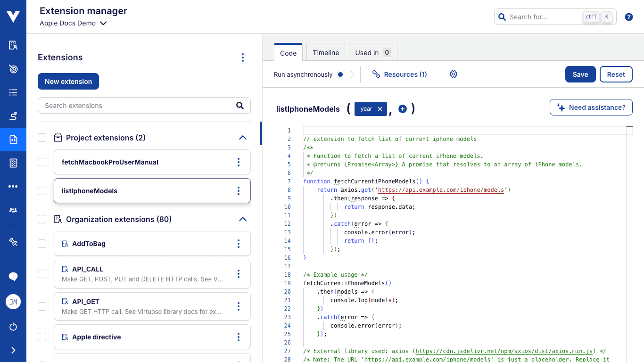Check the Project extensions group checkbox
The height and width of the screenshot is (362, 644).
[x=42, y=138]
